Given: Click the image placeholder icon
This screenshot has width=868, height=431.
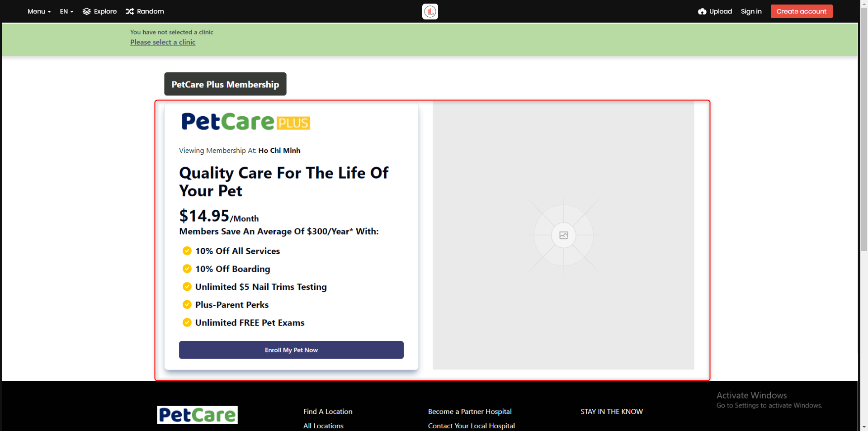Looking at the screenshot, I should coord(563,235).
